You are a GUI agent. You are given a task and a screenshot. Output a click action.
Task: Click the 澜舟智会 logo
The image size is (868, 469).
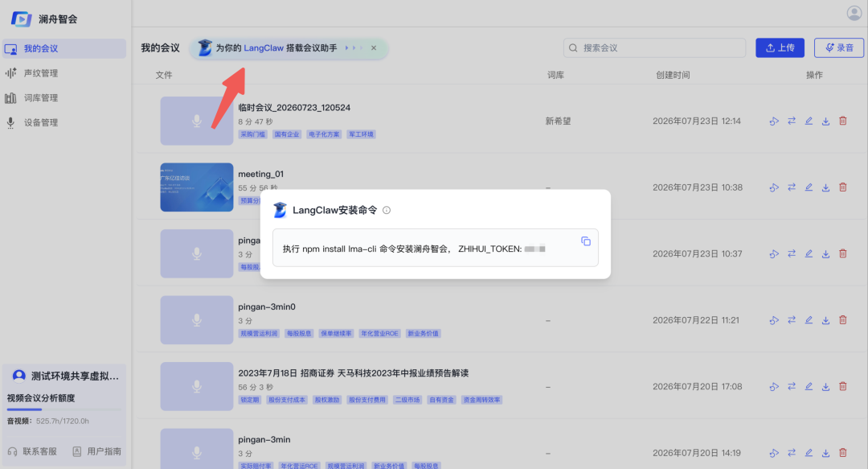[x=44, y=19]
